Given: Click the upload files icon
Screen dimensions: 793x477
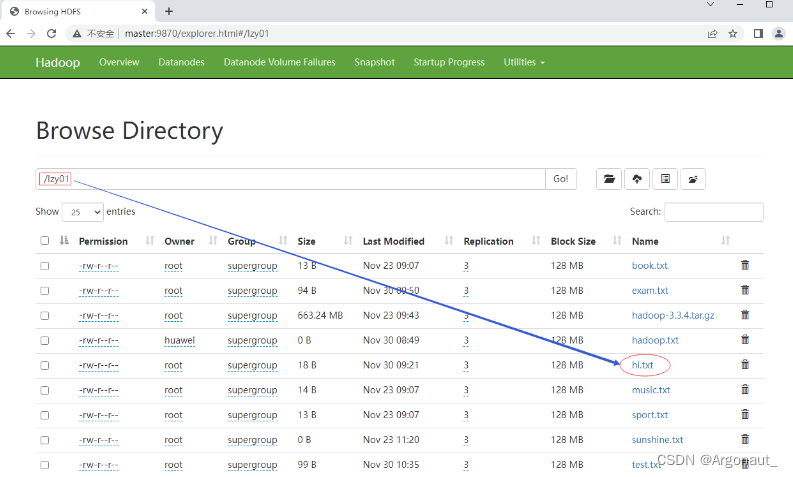Looking at the screenshot, I should click(637, 179).
